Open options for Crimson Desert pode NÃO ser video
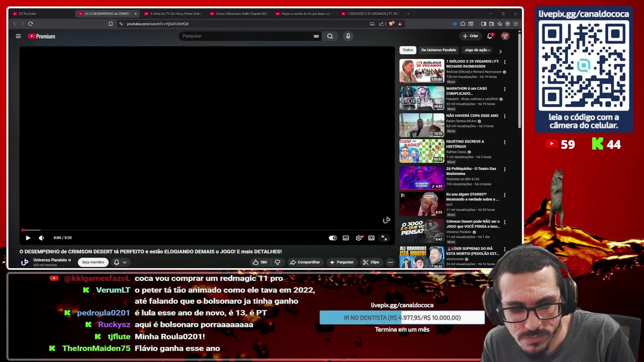644x362 pixels. click(x=505, y=222)
